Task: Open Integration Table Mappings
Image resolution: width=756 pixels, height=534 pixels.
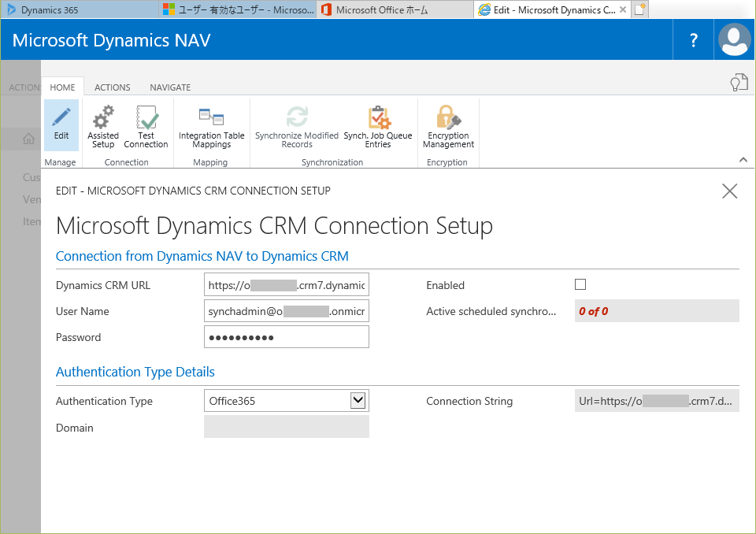Action: point(211,126)
